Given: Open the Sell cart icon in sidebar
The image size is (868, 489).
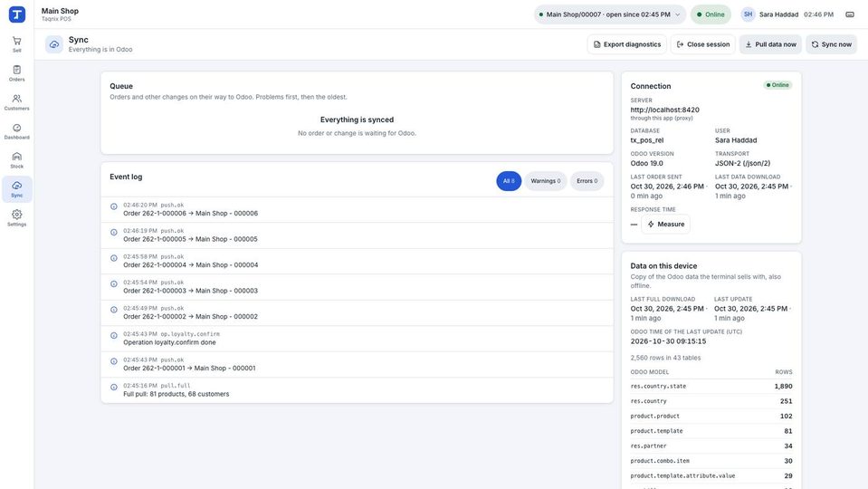Looking at the screenshot, I should (x=16, y=44).
